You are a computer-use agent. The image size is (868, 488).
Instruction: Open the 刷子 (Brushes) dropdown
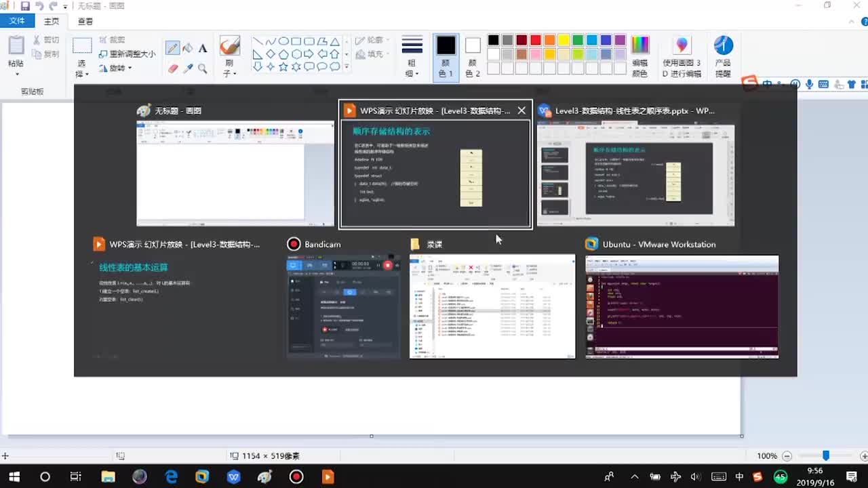pos(229,68)
